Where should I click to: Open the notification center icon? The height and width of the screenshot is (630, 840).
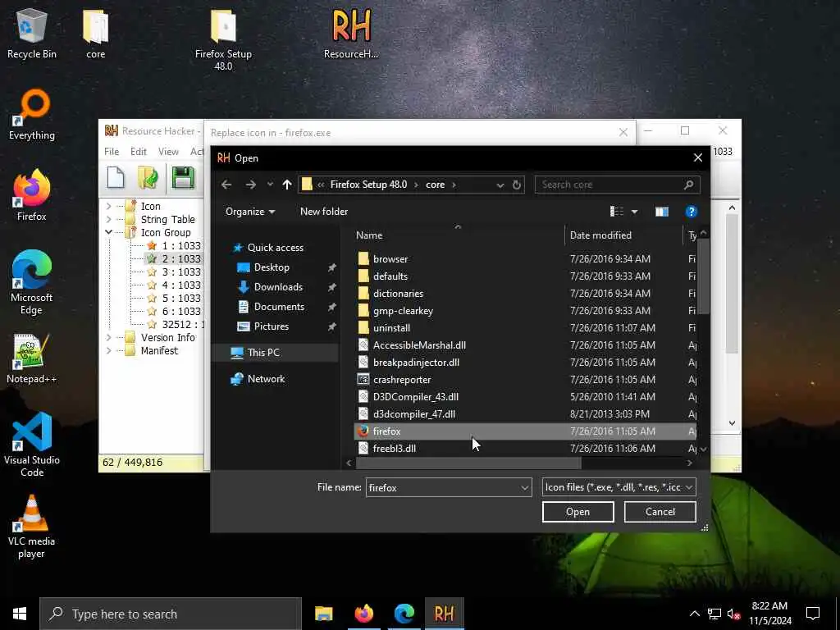[x=813, y=614]
